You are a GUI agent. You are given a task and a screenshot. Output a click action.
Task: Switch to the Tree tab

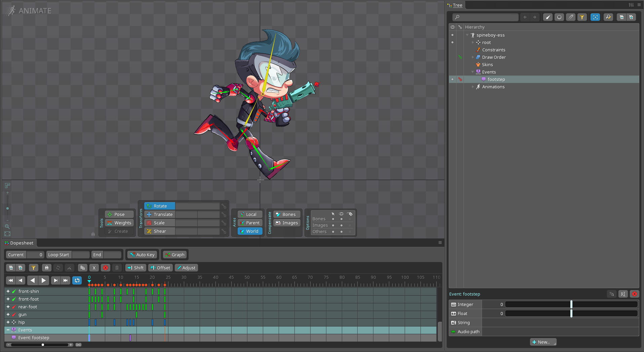click(455, 5)
